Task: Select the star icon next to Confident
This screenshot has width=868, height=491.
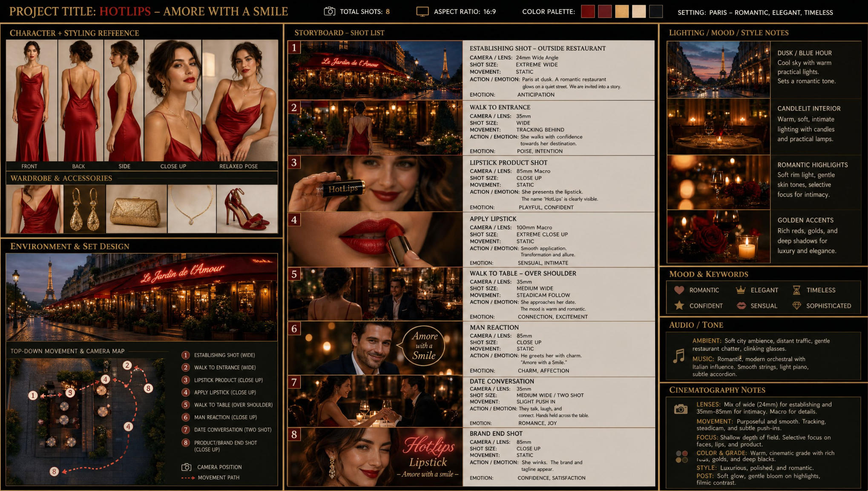Action: pos(679,305)
